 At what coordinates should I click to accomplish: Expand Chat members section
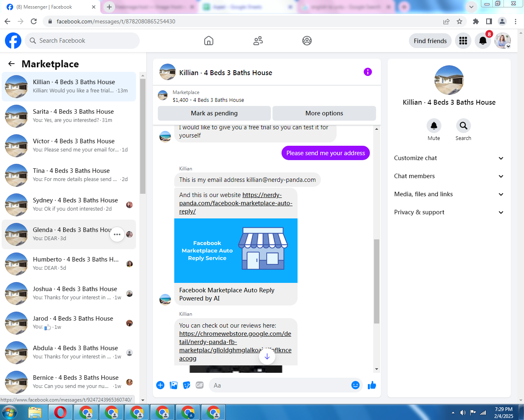[x=449, y=176]
